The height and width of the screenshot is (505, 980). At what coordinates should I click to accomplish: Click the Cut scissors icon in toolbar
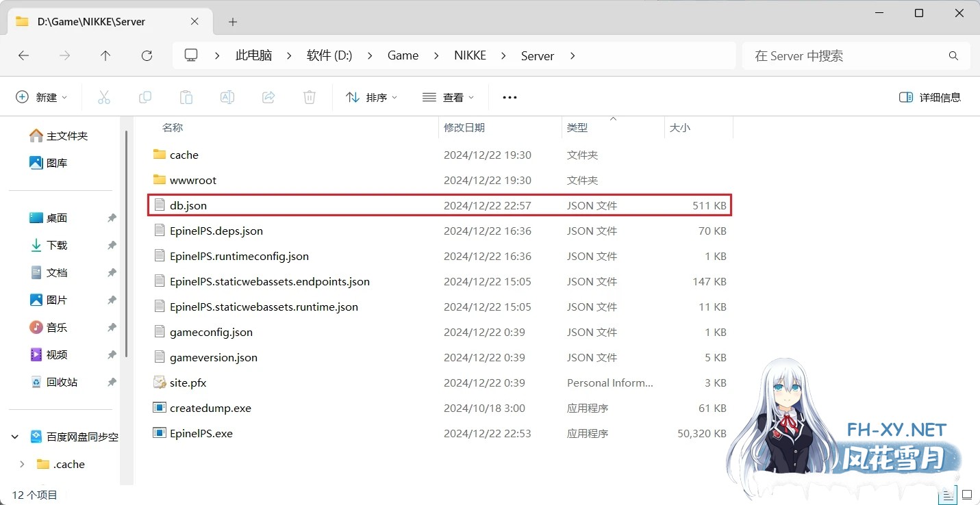(104, 97)
